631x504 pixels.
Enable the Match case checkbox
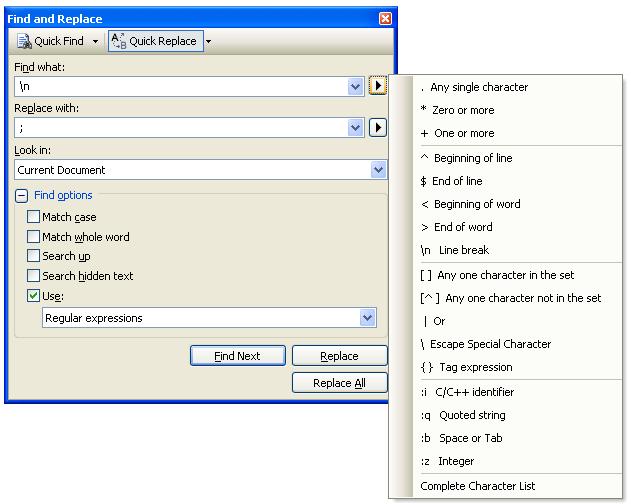coord(33,217)
